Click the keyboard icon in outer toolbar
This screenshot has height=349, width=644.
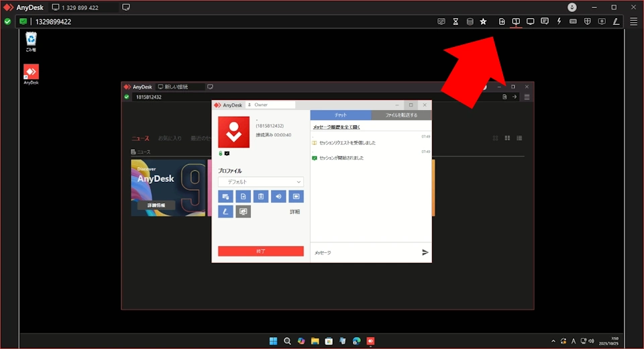pyautogui.click(x=573, y=21)
